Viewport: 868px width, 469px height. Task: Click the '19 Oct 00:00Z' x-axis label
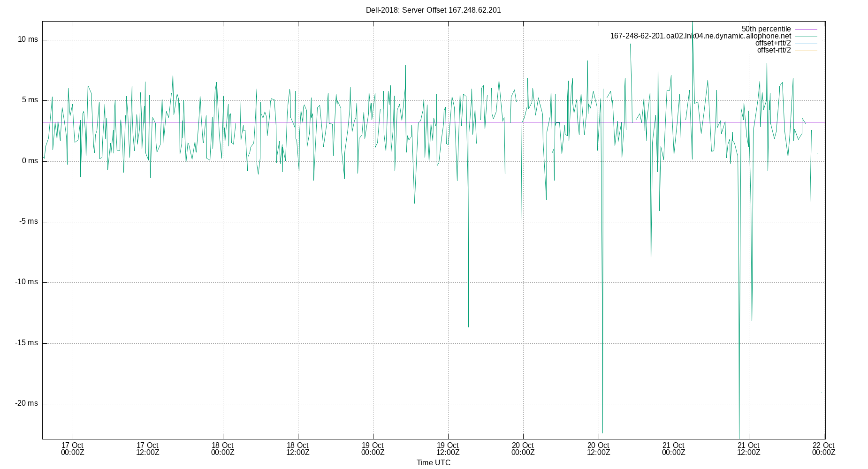(373, 449)
